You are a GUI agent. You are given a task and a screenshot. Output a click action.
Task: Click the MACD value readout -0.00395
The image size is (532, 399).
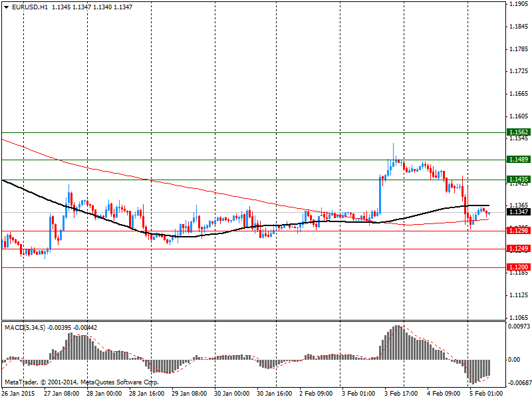(59, 328)
